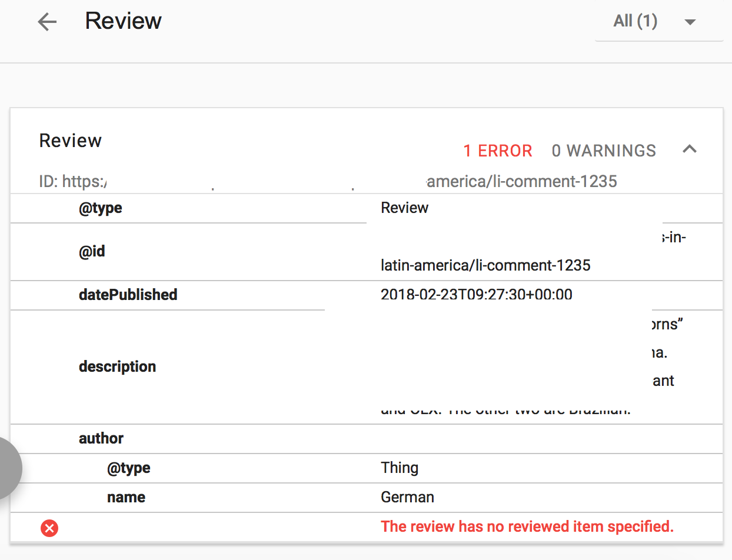The height and width of the screenshot is (560, 732).
Task: Click the 0 WARNINGS label
Action: (604, 151)
